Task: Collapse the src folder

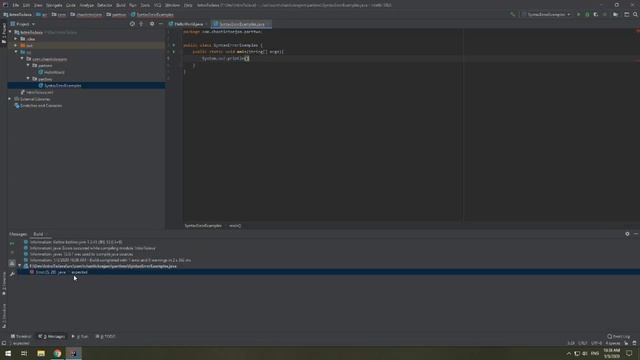Action: coord(16,52)
